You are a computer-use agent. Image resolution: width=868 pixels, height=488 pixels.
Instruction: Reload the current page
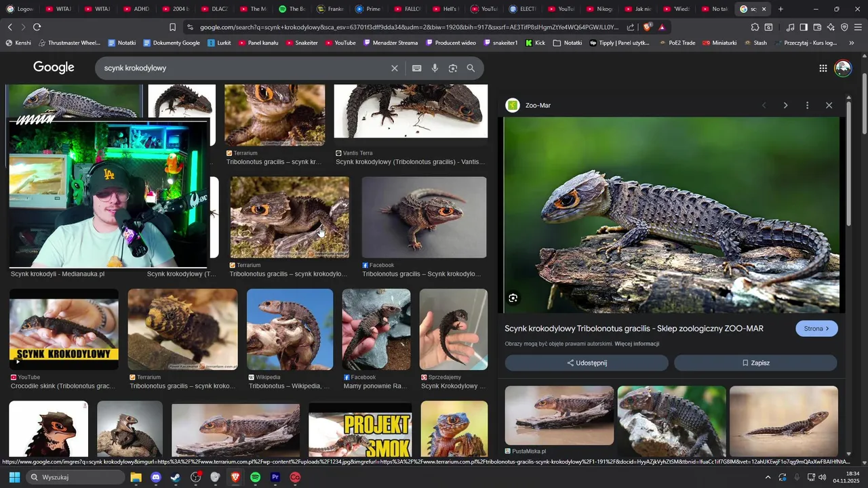point(37,27)
